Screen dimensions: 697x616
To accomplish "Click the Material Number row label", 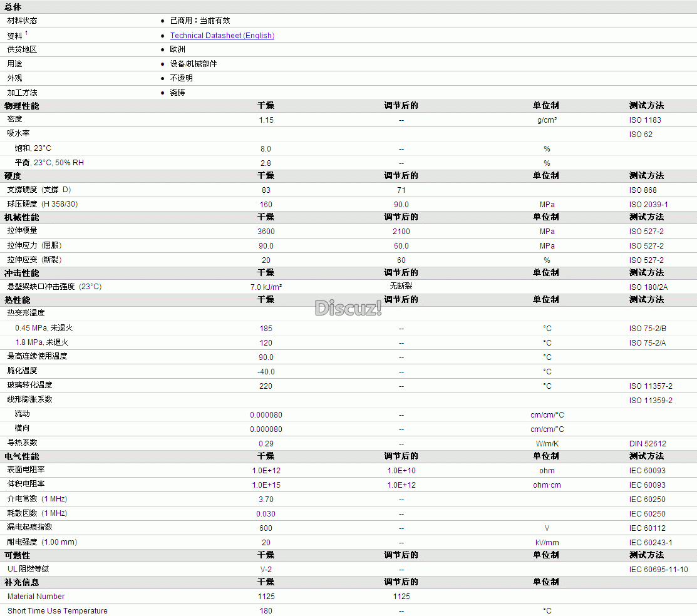I will pos(36,597).
